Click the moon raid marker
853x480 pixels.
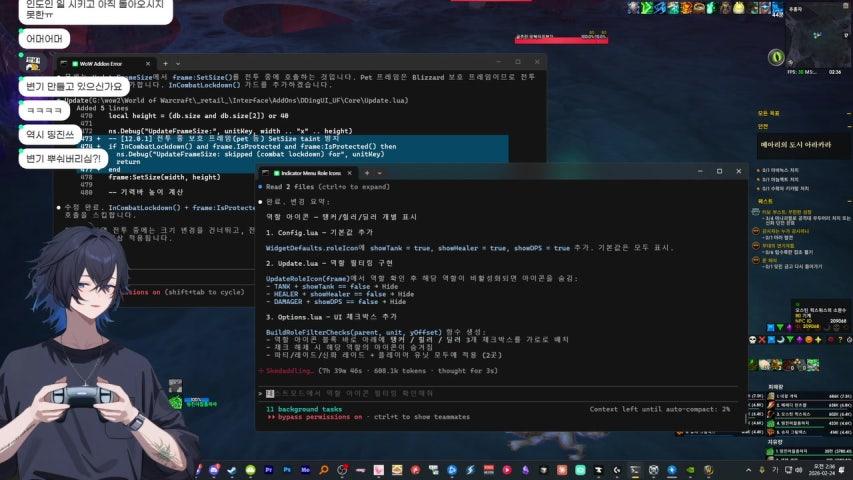[x=781, y=340]
